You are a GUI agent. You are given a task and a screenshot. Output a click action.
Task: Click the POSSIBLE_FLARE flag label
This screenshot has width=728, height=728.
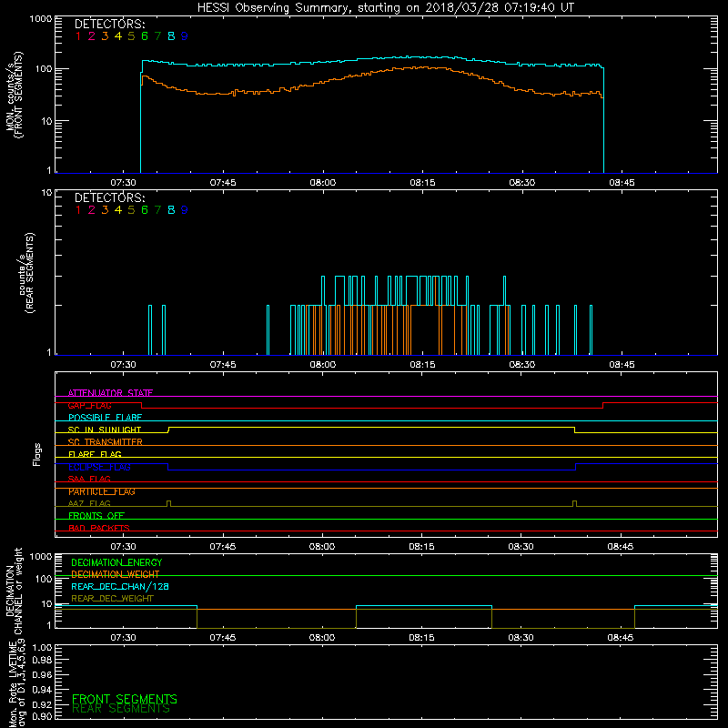pos(105,418)
